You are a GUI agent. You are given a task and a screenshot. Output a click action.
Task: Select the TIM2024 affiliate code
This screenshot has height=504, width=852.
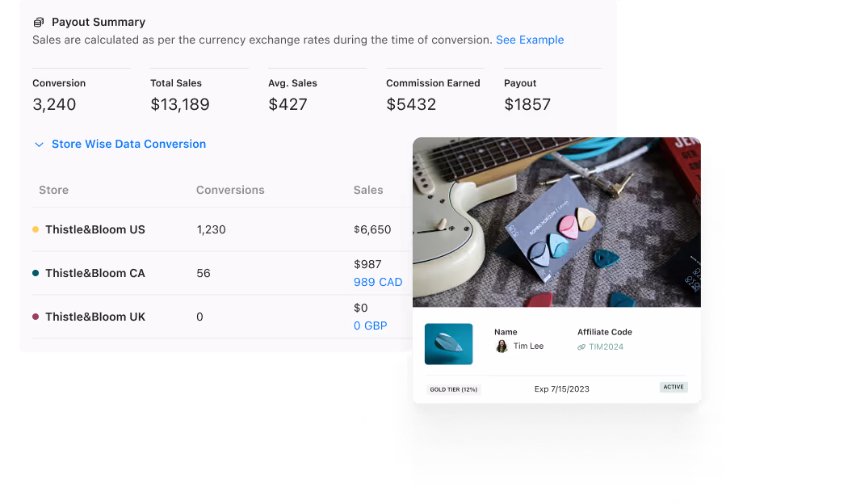[x=606, y=346]
